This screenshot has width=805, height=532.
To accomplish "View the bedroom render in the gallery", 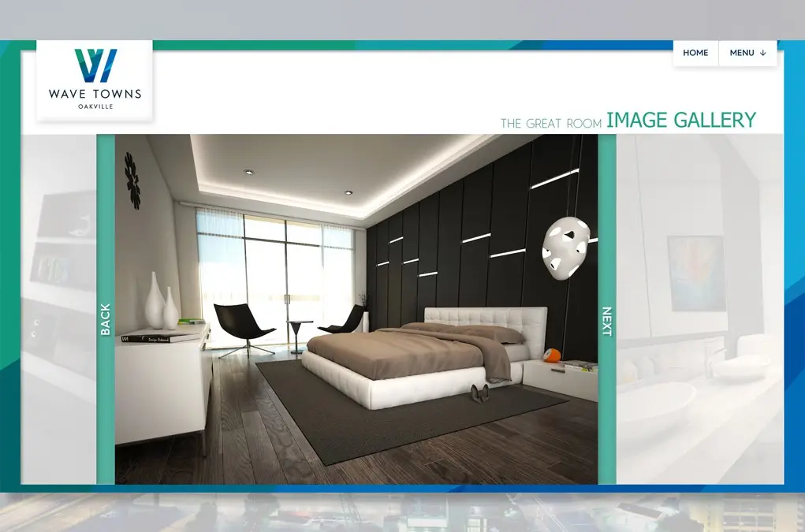I will pyautogui.click(x=356, y=310).
